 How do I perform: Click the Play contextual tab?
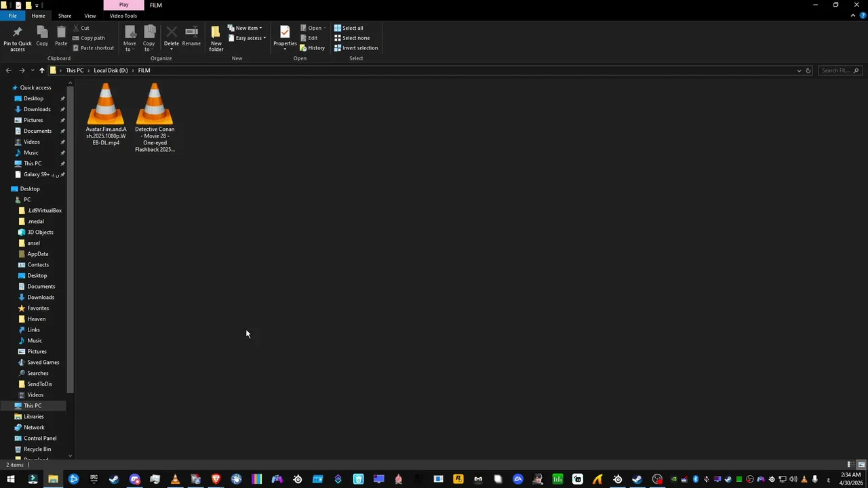click(x=123, y=5)
